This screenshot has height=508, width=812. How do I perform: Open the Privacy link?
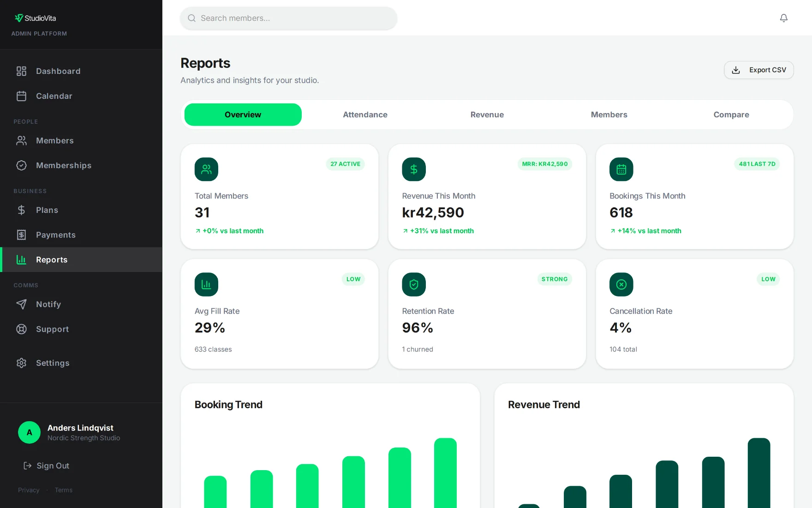(x=29, y=490)
